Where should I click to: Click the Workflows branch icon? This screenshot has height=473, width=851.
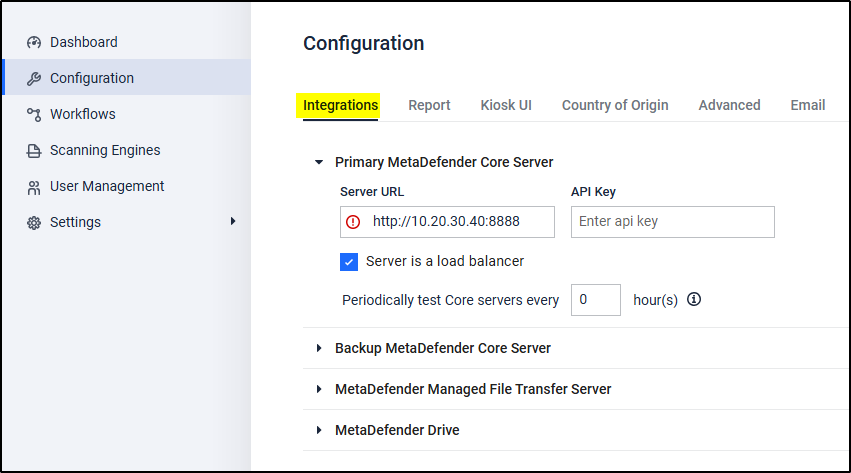click(x=34, y=114)
